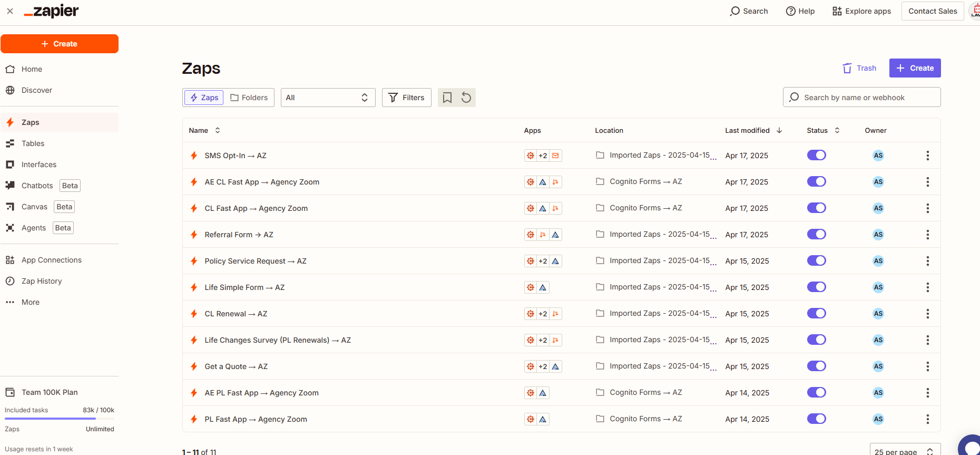Click Explore apps in header
The width and height of the screenshot is (980, 455).
(861, 11)
